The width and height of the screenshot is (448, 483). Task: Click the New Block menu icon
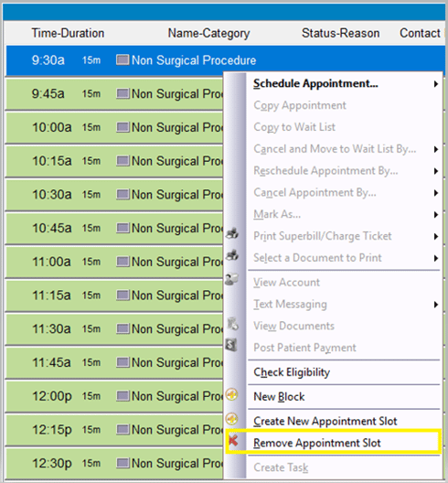(231, 394)
